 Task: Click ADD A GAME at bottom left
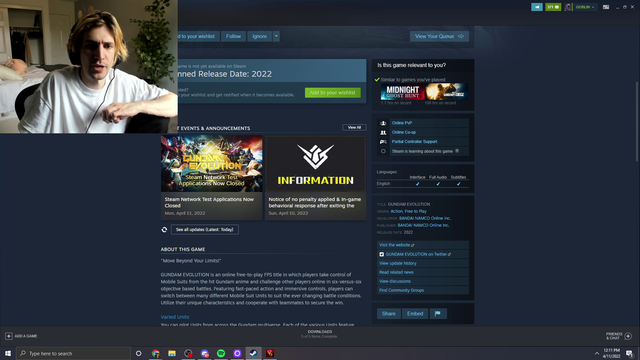click(x=21, y=336)
